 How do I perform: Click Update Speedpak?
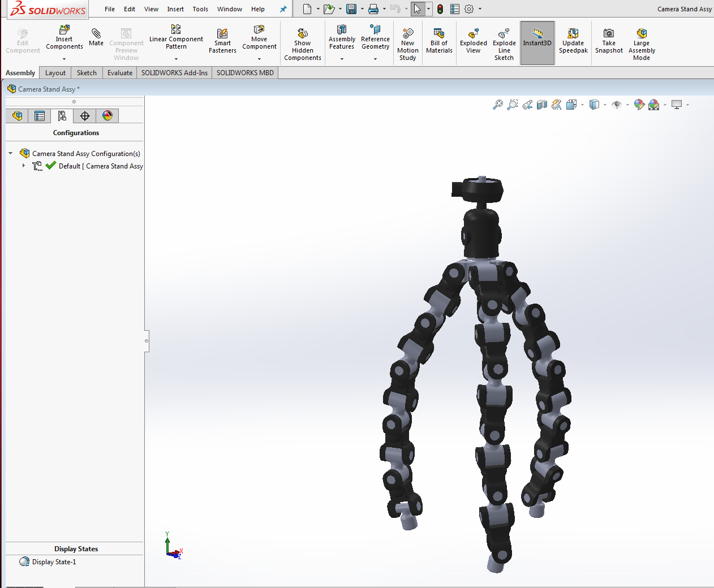(573, 41)
